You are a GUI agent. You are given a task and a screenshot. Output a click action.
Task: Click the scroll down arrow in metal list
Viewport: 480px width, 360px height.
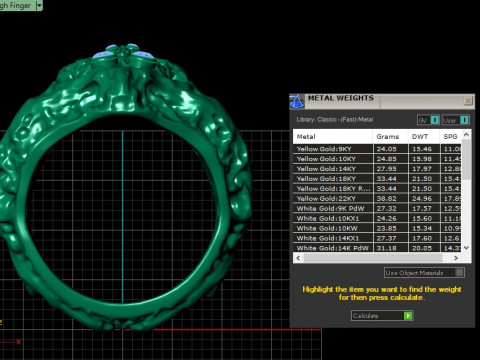[466, 248]
